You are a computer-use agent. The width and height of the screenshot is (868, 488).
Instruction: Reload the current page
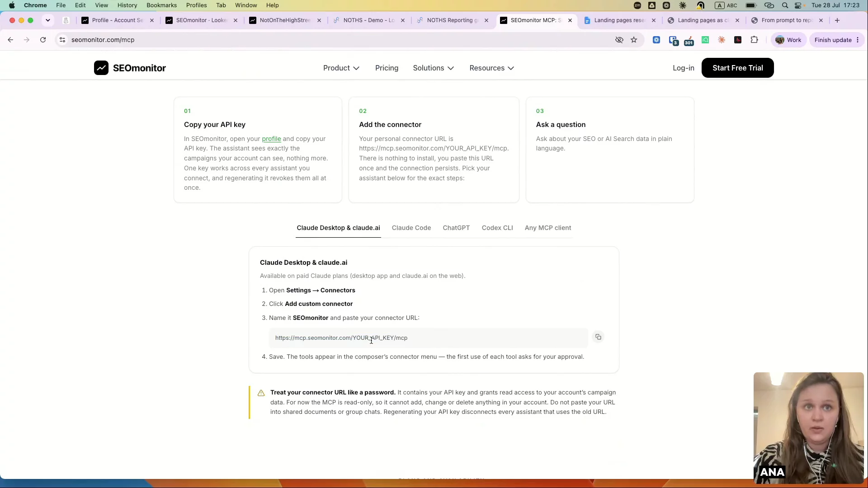(x=43, y=40)
